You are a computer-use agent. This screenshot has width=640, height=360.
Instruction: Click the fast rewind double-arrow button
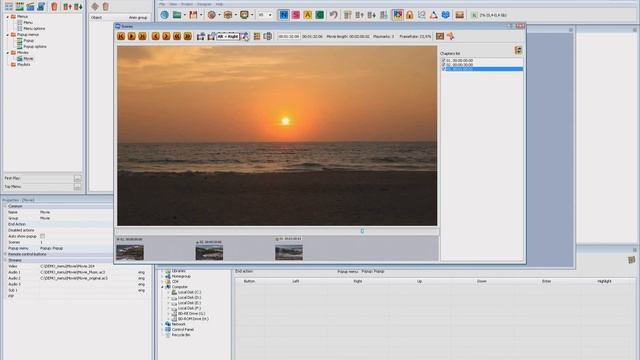pyautogui.click(x=177, y=36)
